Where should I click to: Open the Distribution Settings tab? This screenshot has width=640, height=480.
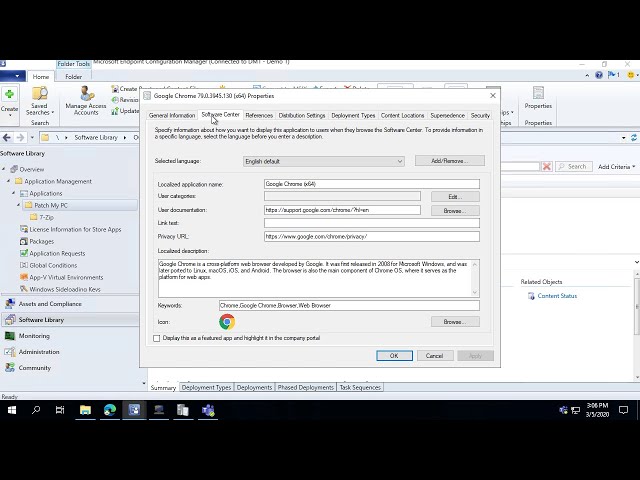pyautogui.click(x=302, y=116)
